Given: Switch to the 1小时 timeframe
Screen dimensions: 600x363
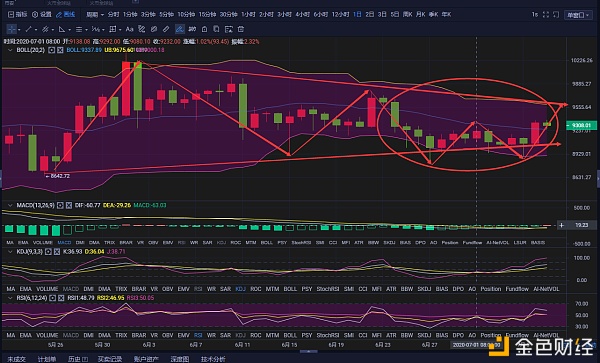Looking at the screenshot, I should (248, 15).
